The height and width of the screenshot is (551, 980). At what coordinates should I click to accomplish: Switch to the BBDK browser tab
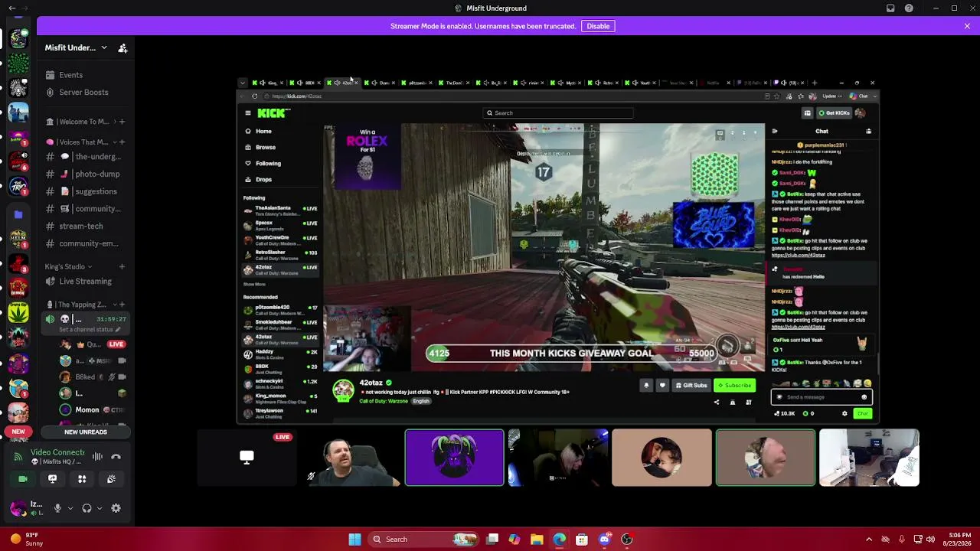click(x=305, y=83)
